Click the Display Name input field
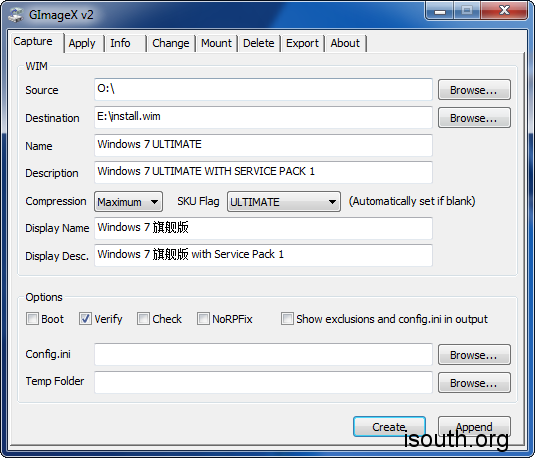Viewport: 535px width, 458px height. coord(263,228)
